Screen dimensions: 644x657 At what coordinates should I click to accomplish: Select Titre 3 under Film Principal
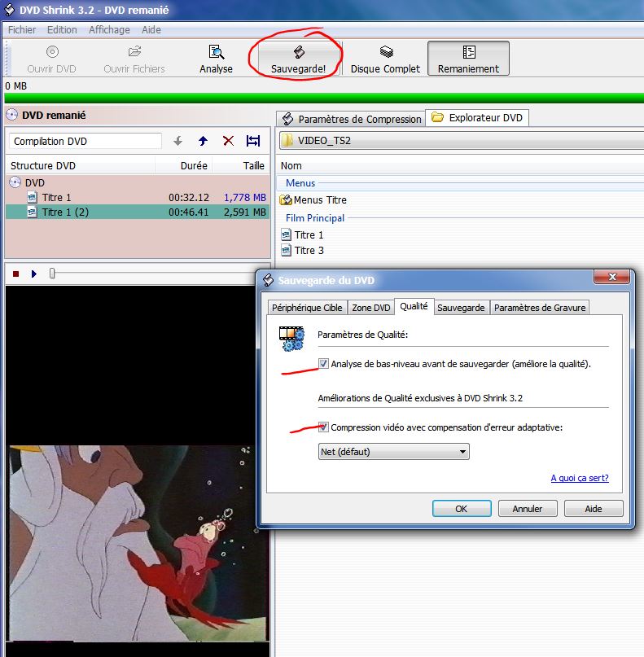pyautogui.click(x=302, y=251)
